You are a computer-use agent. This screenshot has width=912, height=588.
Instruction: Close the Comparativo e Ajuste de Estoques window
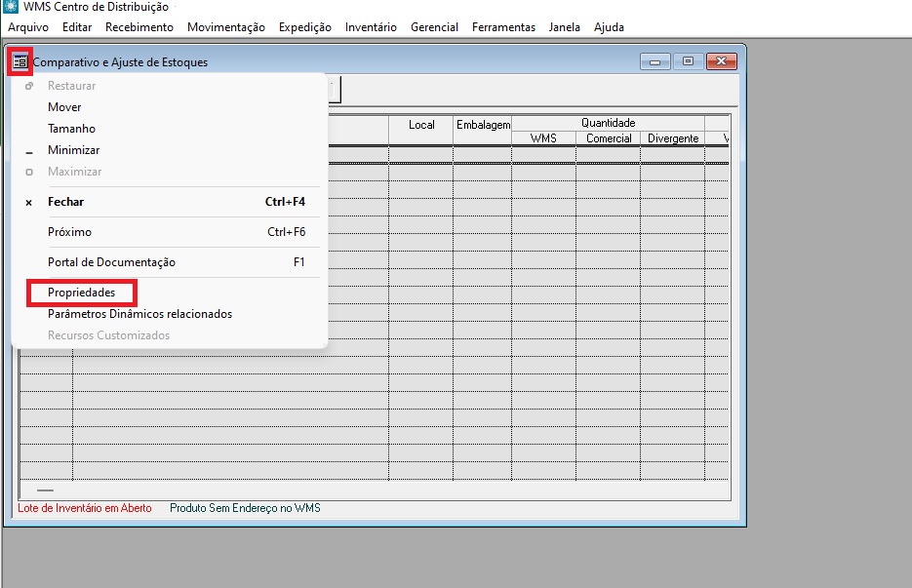[x=722, y=61]
